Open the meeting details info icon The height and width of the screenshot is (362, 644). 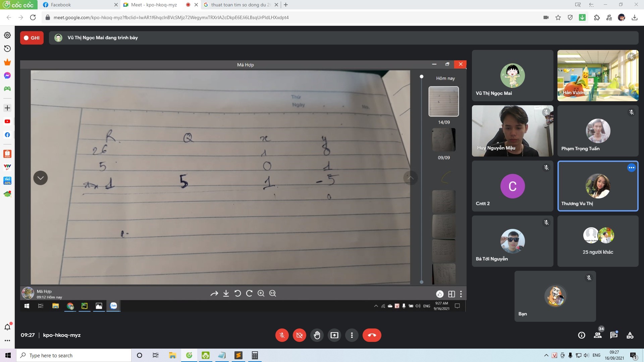[x=582, y=335]
